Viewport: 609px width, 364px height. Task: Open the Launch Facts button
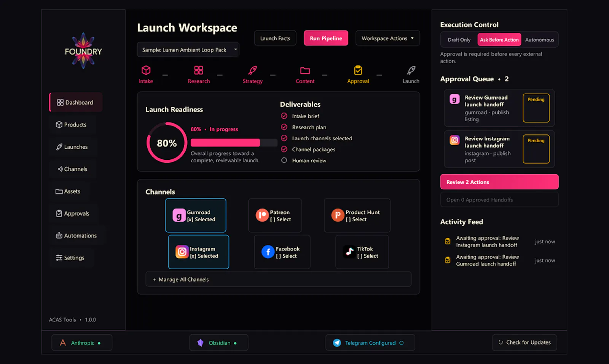275,38
